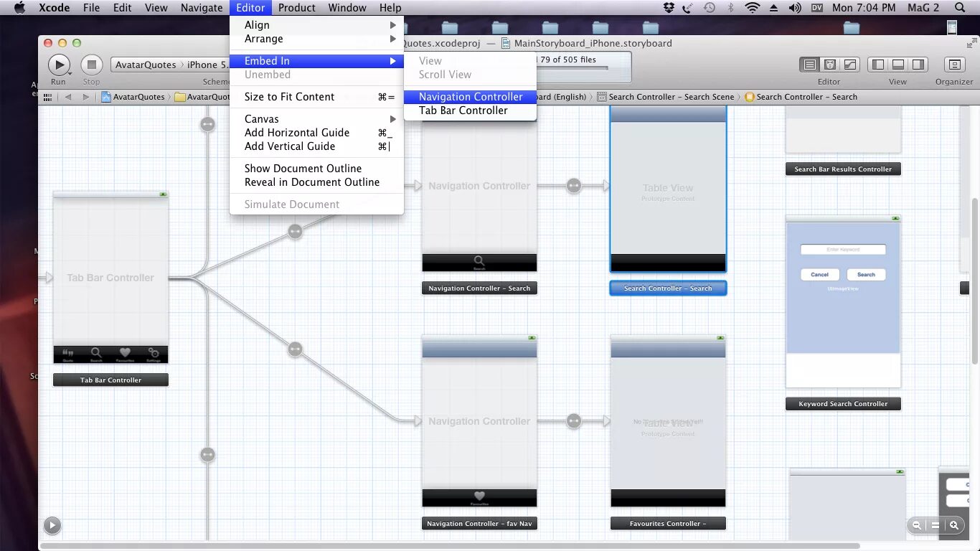Open the Bluetooth status menu

[731, 8]
